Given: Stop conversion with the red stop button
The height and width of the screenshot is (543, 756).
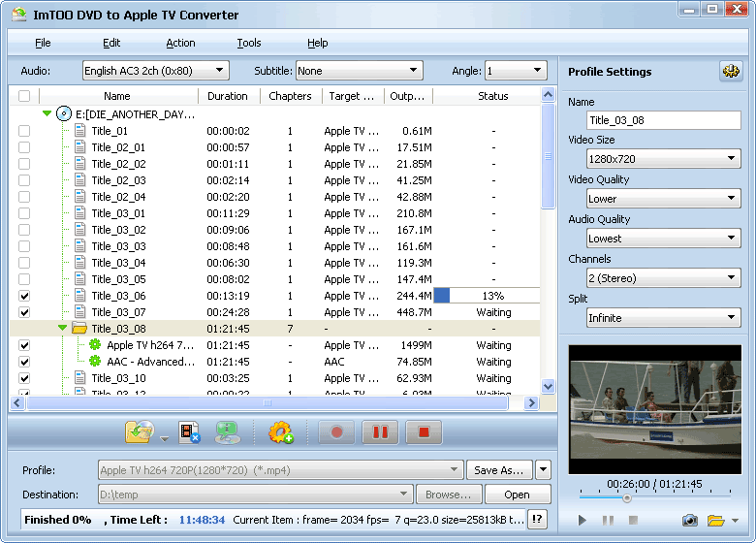Looking at the screenshot, I should coord(424,432).
